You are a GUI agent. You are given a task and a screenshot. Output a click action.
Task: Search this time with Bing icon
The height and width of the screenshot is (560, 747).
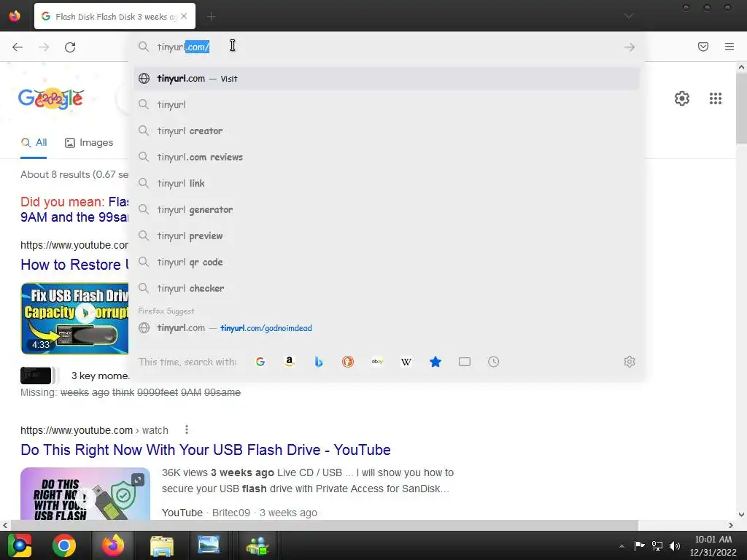(x=319, y=362)
